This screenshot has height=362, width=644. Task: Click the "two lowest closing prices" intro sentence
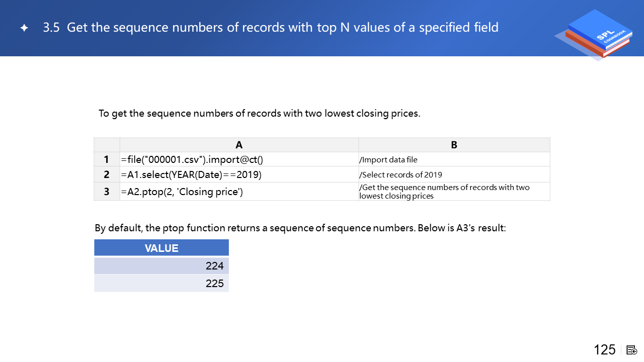[x=259, y=113]
